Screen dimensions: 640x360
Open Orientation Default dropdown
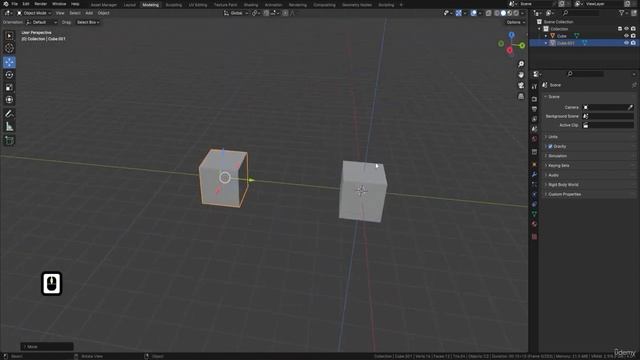tap(42, 22)
